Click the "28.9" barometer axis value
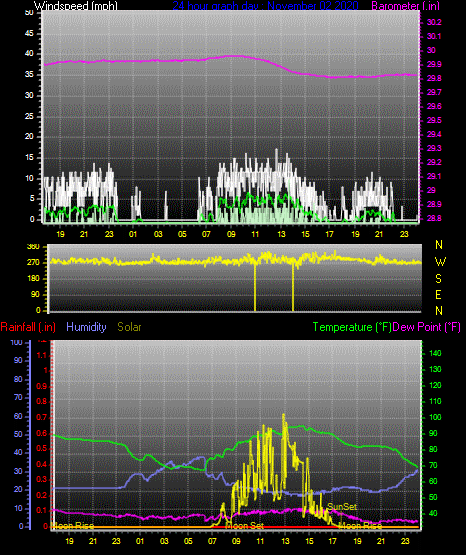This screenshot has width=466, height=555. pyautogui.click(x=434, y=205)
